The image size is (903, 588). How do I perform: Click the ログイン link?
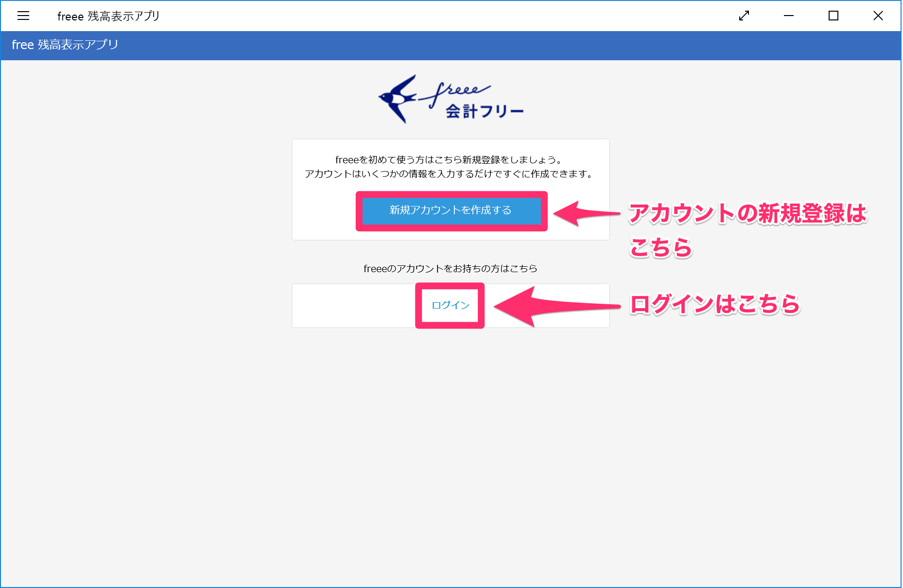[451, 305]
